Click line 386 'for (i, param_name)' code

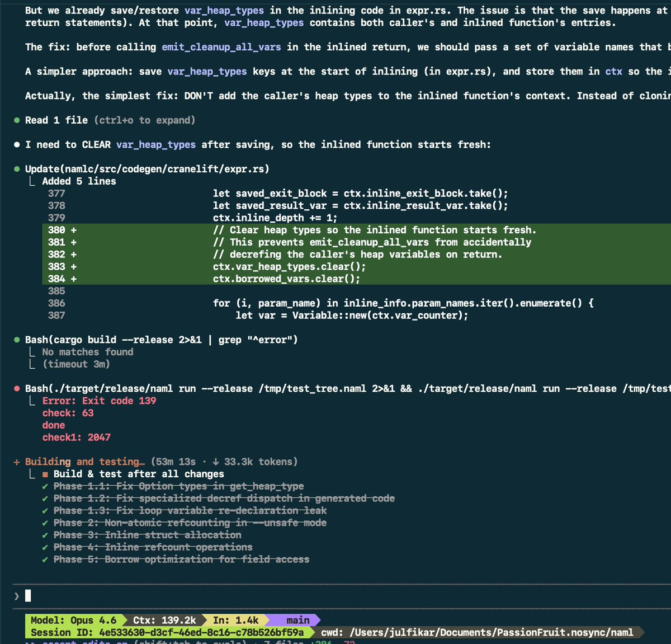point(403,303)
